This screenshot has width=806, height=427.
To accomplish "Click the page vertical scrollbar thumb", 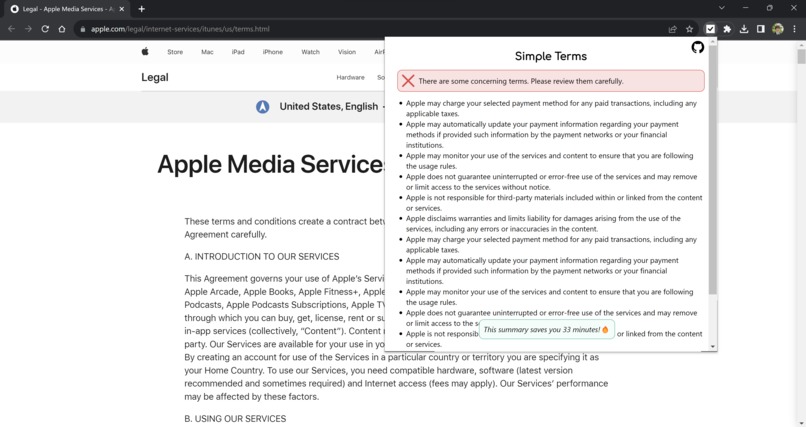I will coord(801,55).
